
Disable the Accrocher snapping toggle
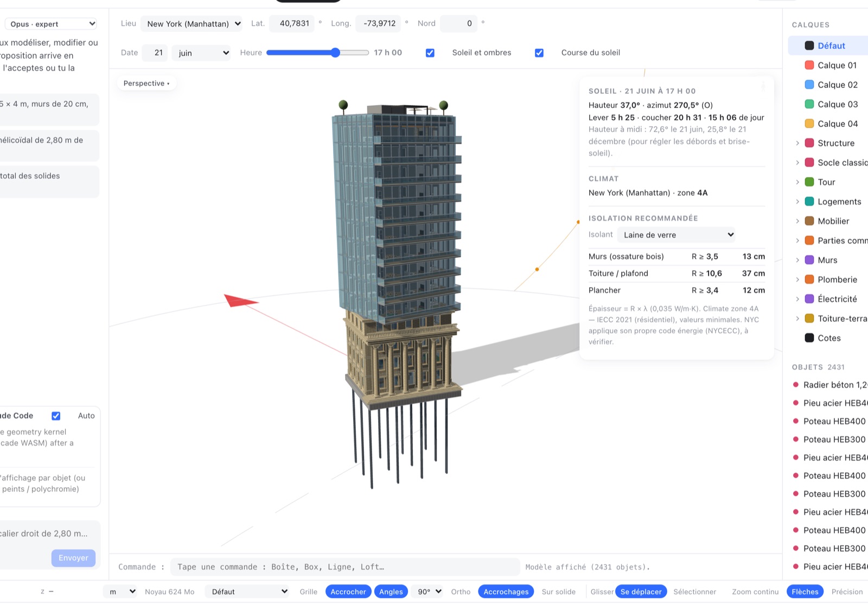[x=348, y=592]
